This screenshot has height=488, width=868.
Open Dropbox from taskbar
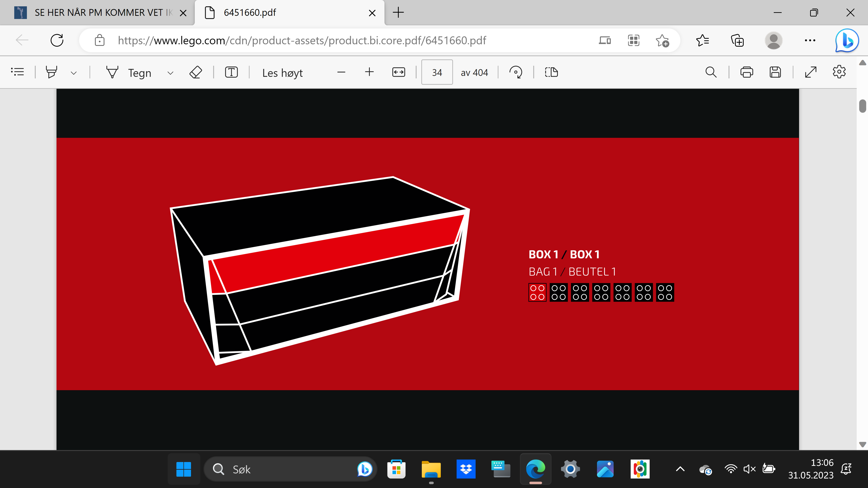tap(466, 469)
